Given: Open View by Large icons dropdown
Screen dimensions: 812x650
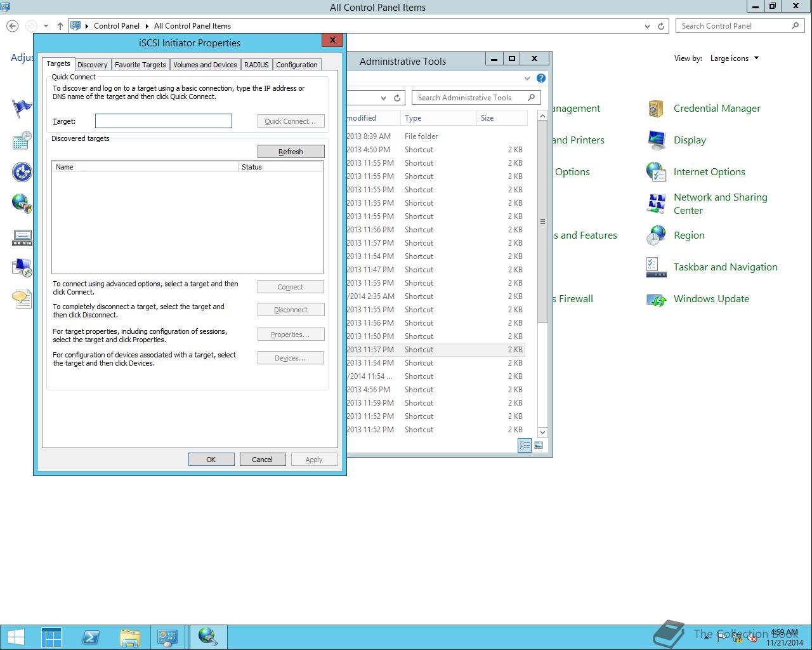Looking at the screenshot, I should (734, 58).
